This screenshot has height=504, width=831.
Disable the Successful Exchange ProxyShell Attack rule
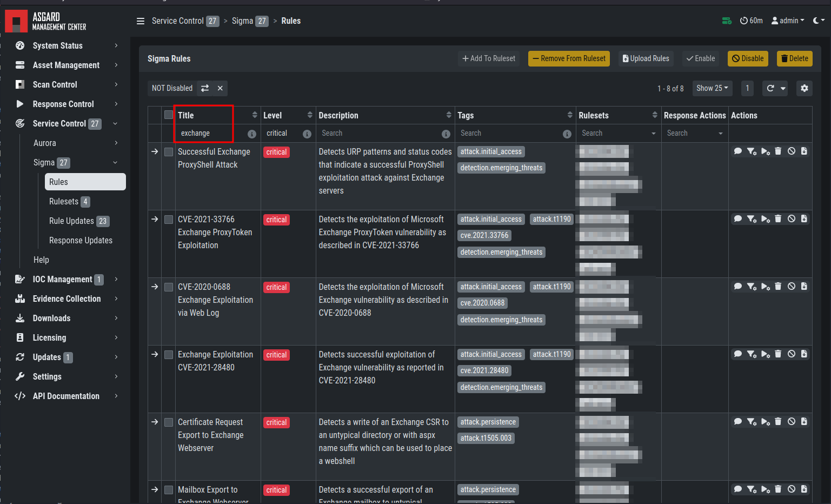tap(792, 151)
